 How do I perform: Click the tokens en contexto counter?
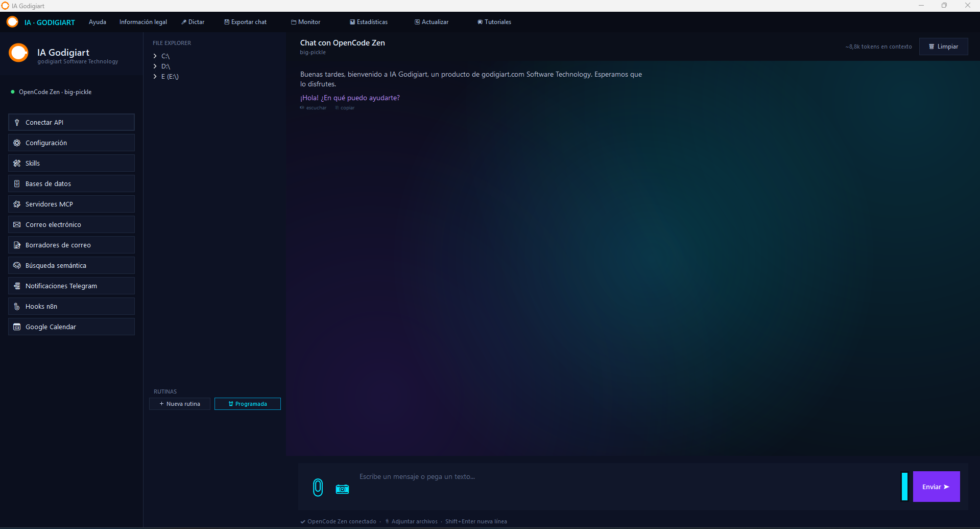(x=878, y=47)
